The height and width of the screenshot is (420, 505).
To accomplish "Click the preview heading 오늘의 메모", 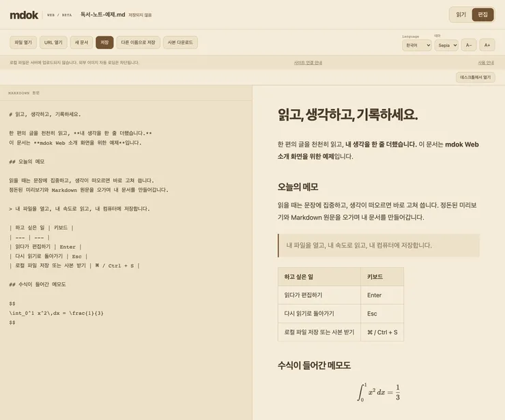I will (x=298, y=187).
